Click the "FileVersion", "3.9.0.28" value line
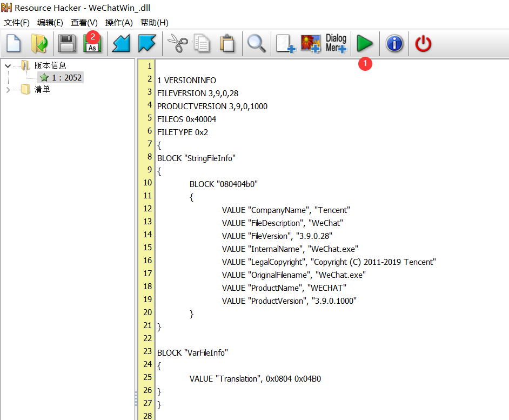The height and width of the screenshot is (420, 509). click(x=277, y=236)
